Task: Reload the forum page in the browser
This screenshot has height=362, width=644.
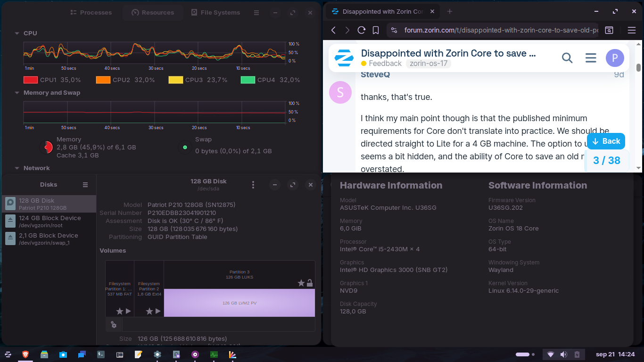Action: (x=362, y=30)
